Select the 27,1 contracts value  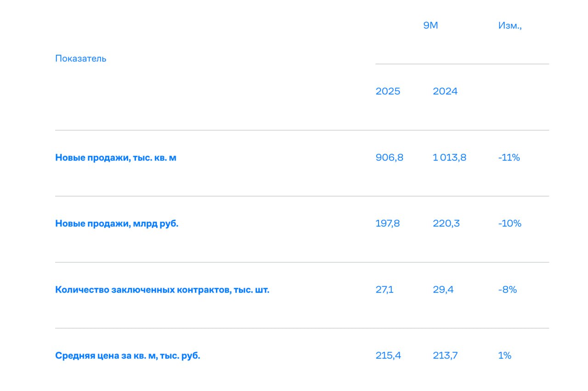[384, 290]
